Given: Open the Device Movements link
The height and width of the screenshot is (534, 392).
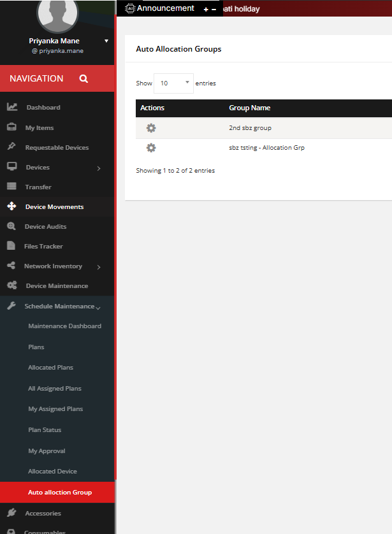Looking at the screenshot, I should click(x=54, y=207).
